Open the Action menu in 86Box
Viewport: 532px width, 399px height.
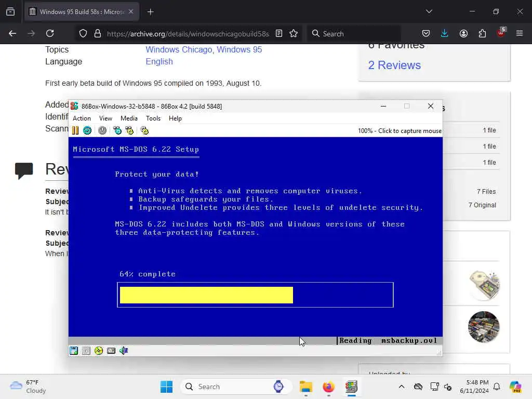(82, 118)
